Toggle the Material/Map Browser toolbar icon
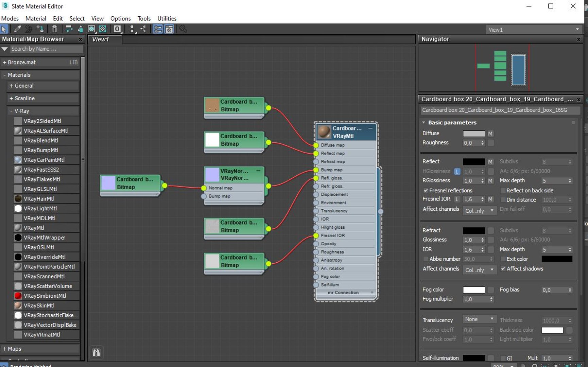This screenshot has height=367, width=588. (158, 29)
